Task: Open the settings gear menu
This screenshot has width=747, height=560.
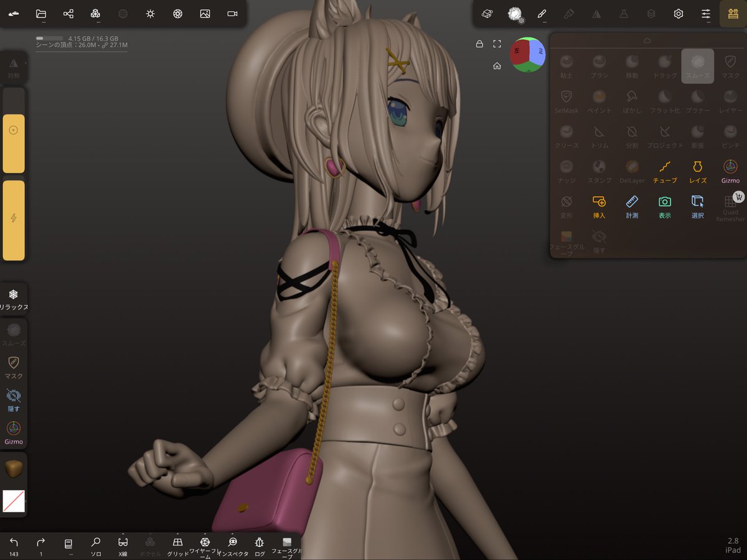Action: click(678, 13)
